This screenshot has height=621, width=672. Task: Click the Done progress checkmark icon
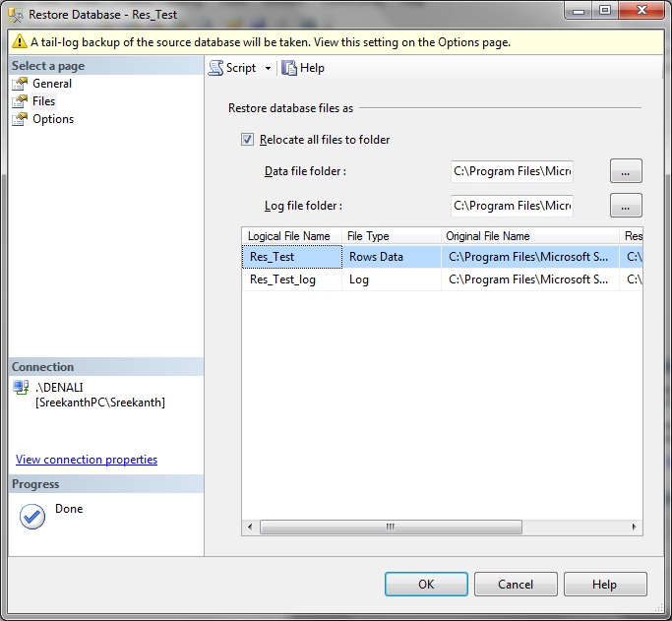pyautogui.click(x=32, y=517)
